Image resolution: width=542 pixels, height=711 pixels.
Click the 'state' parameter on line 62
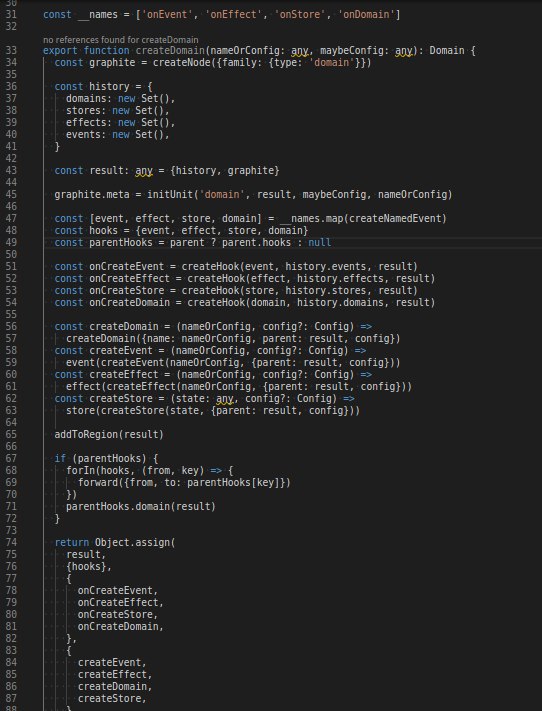coord(190,399)
